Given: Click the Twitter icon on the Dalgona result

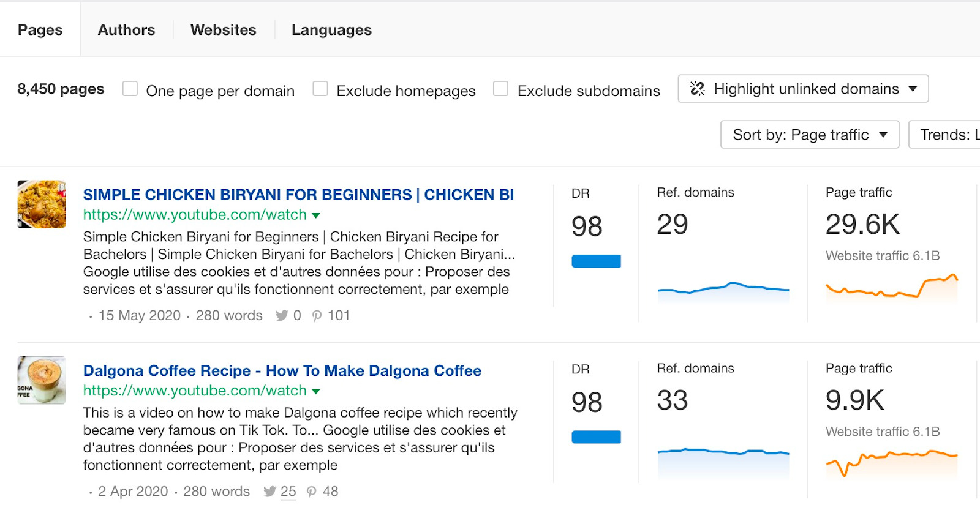Looking at the screenshot, I should point(269,492).
